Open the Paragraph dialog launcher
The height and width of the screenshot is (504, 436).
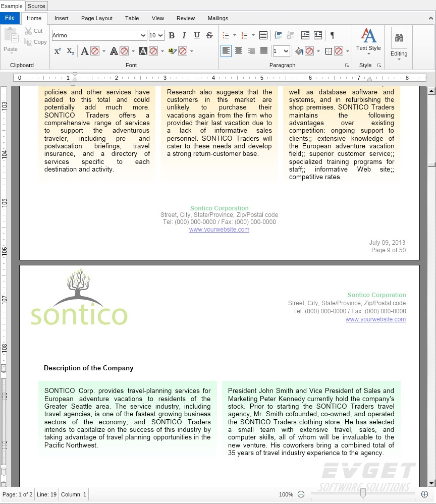click(x=347, y=65)
